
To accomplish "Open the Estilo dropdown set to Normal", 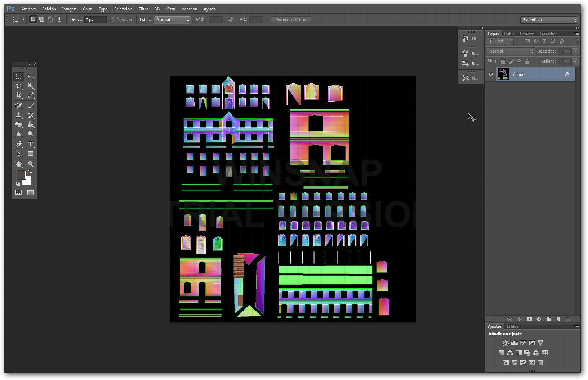I will point(173,19).
